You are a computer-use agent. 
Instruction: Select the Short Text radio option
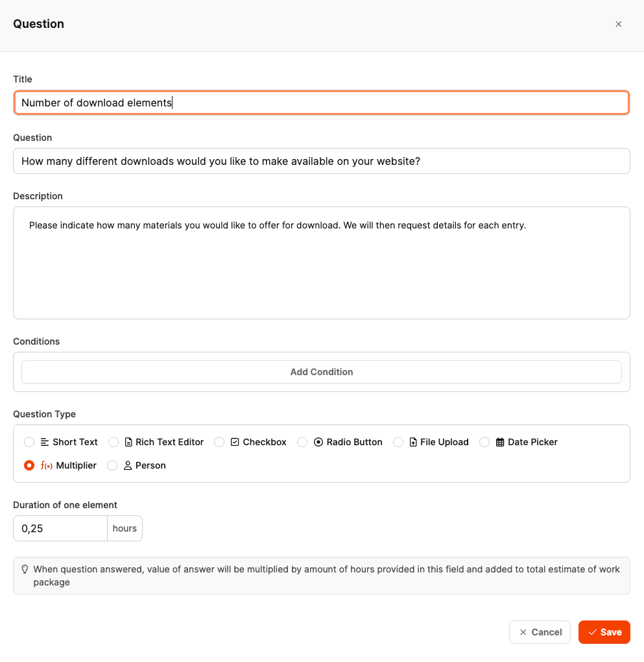pyautogui.click(x=29, y=442)
